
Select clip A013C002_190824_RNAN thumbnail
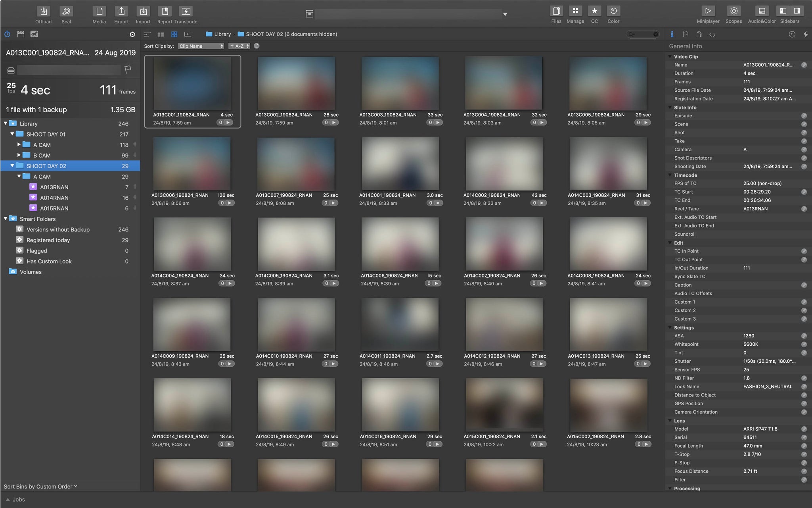pos(296,83)
